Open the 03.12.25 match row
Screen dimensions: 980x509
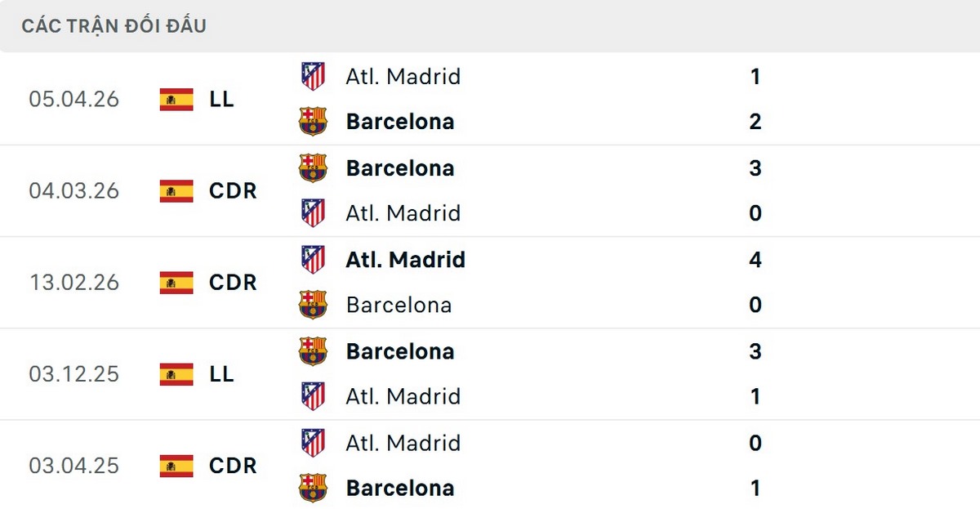(490, 374)
